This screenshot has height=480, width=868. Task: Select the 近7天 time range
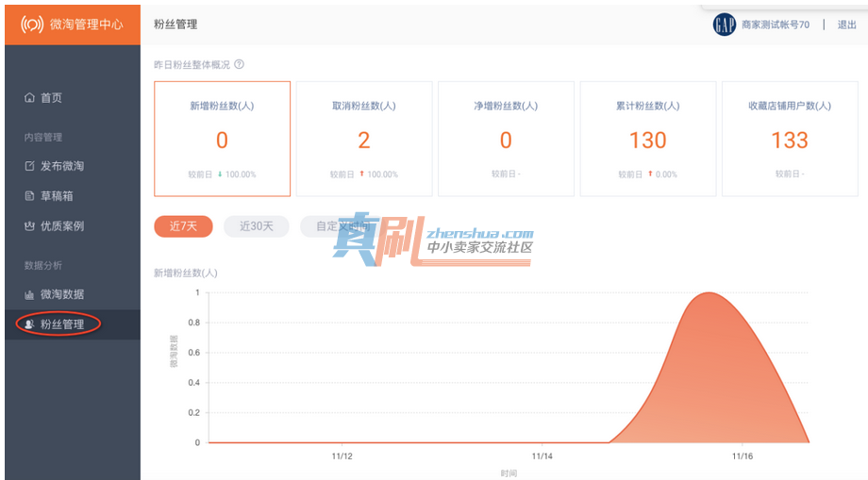click(183, 226)
